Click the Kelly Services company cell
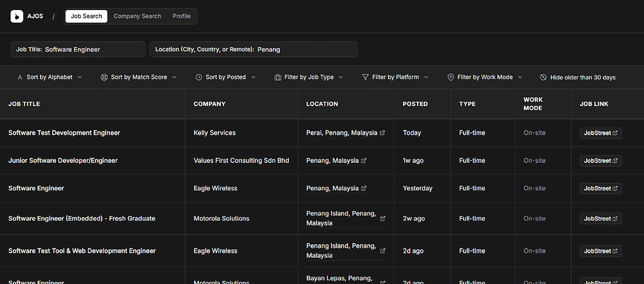644x284 pixels. click(x=214, y=133)
